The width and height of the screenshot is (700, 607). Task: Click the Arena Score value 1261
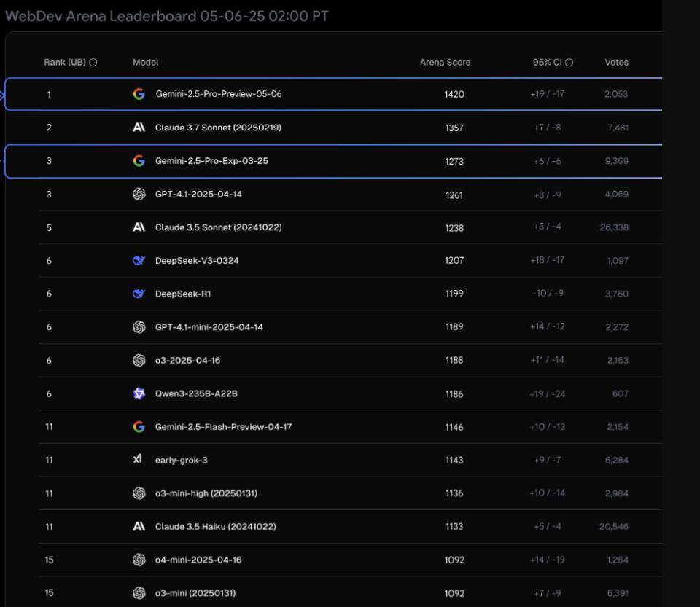[454, 195]
